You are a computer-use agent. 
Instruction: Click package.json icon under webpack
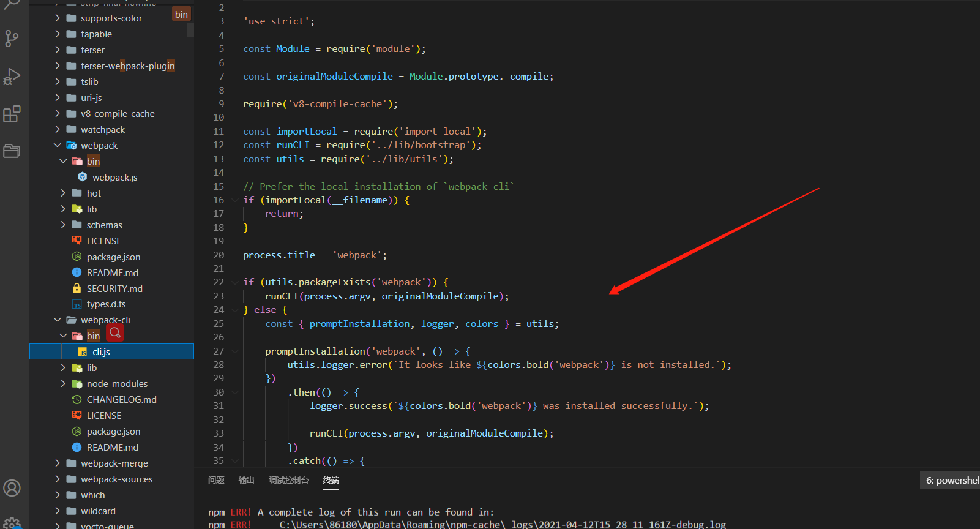[77, 257]
